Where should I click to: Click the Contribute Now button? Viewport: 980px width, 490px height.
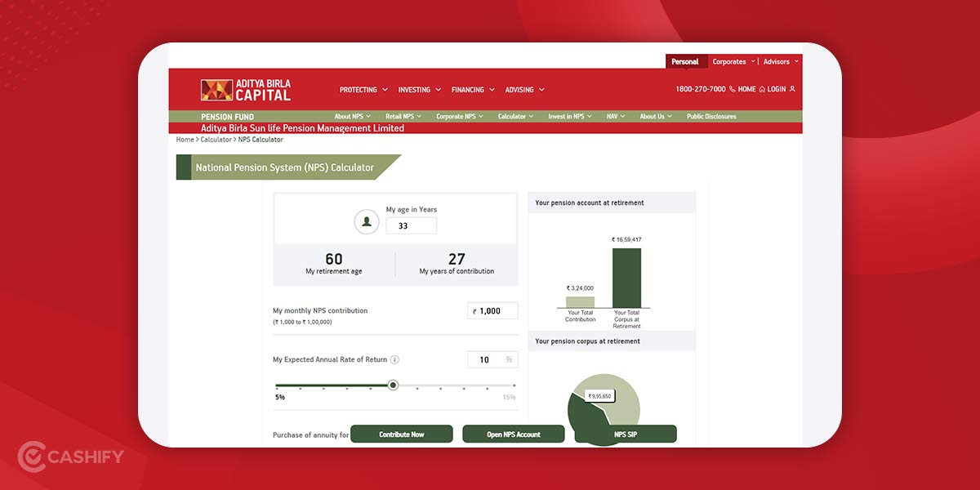click(x=401, y=434)
